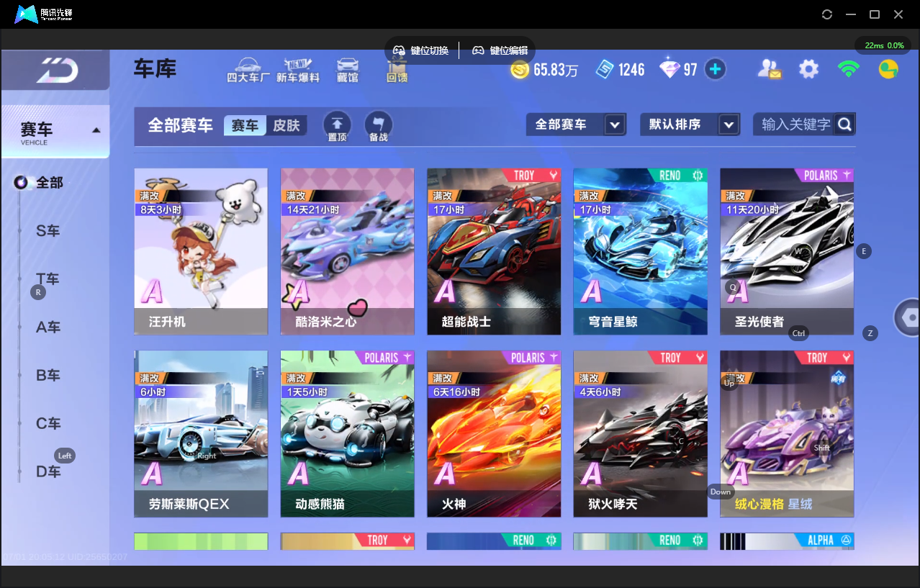Click the 1246 coupon balance
This screenshot has height=588, width=920.
point(631,70)
